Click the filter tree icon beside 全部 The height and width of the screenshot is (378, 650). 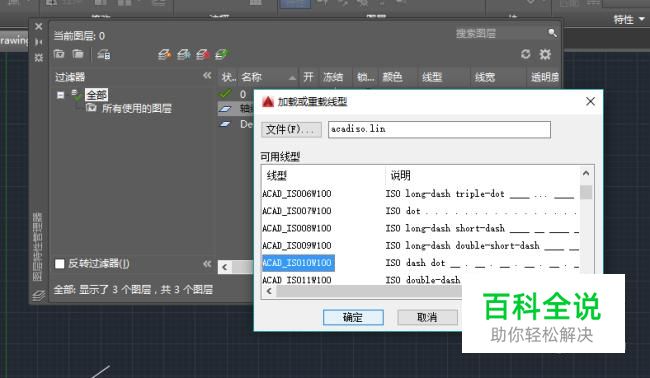tap(76, 95)
